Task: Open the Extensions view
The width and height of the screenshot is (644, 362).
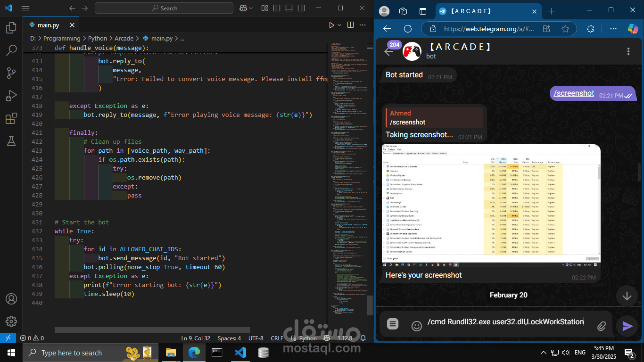Action: (x=11, y=118)
